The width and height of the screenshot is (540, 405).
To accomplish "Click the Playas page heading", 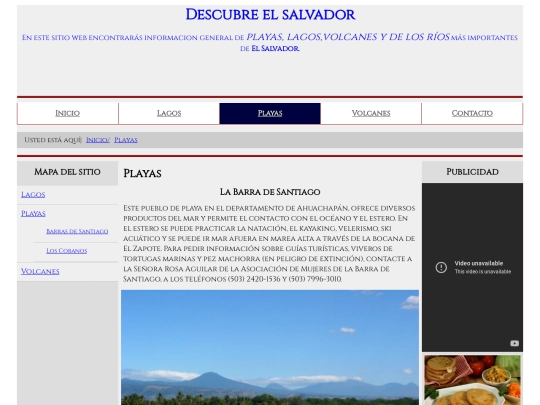I will (142, 173).
